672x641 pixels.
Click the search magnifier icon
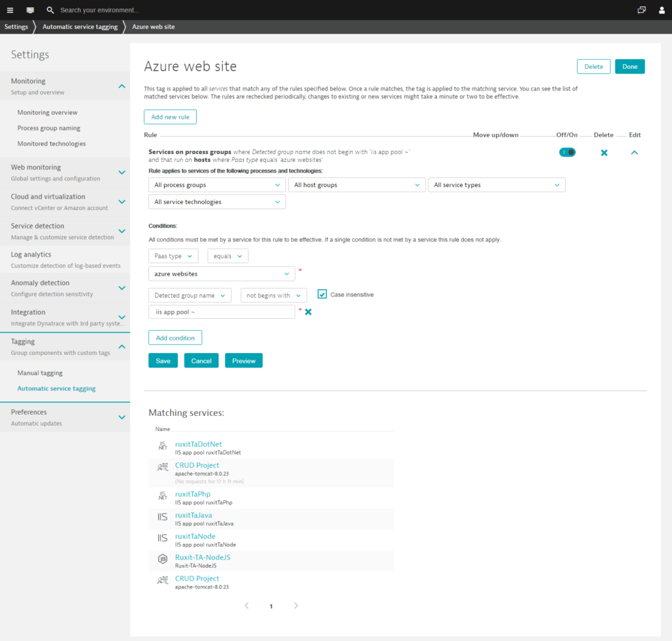pyautogui.click(x=50, y=10)
